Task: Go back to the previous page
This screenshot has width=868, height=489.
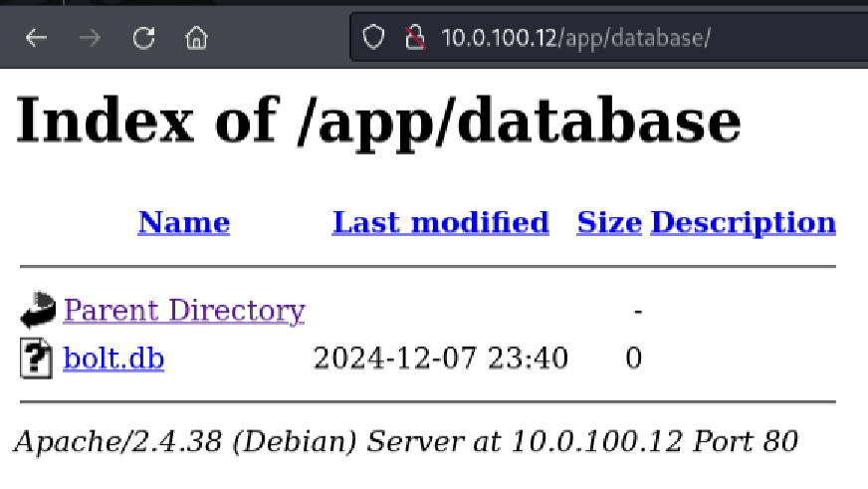Action: pyautogui.click(x=36, y=39)
